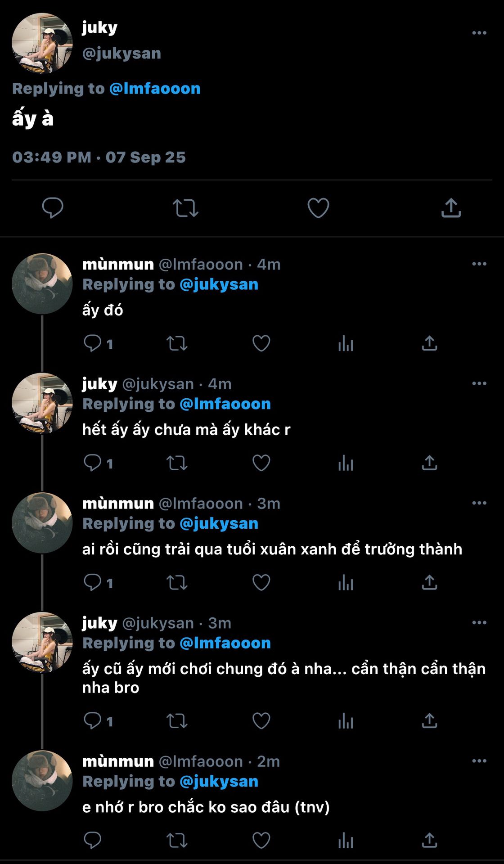Retweet "hết ấy ấy chưa" reply
The image size is (504, 864).
(x=177, y=463)
